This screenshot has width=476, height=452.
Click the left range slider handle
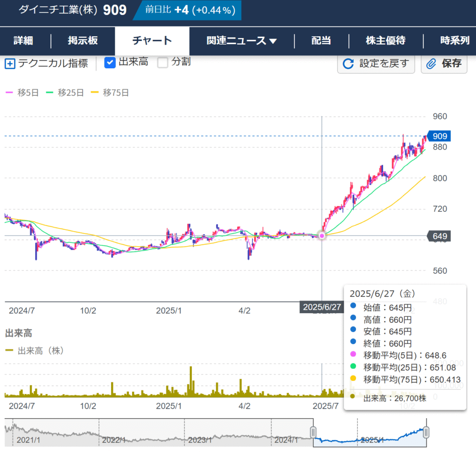(x=313, y=432)
